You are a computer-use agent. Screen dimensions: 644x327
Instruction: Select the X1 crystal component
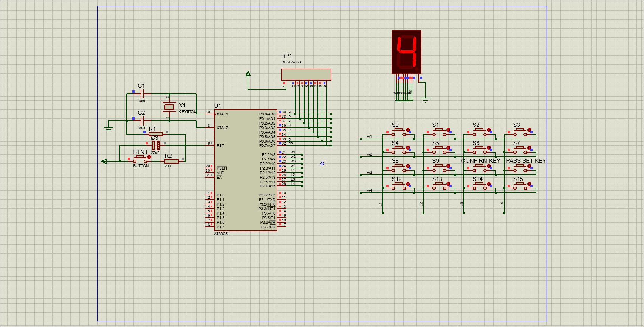[169, 107]
